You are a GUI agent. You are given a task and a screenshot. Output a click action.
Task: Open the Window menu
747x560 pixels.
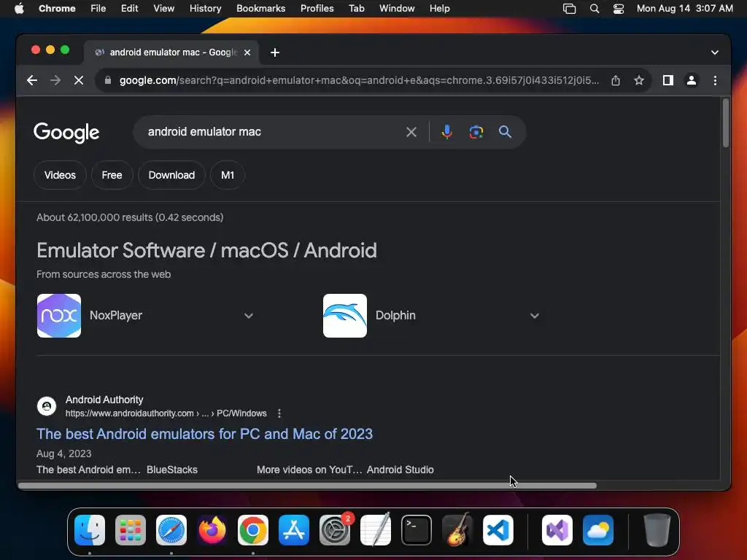pos(397,8)
